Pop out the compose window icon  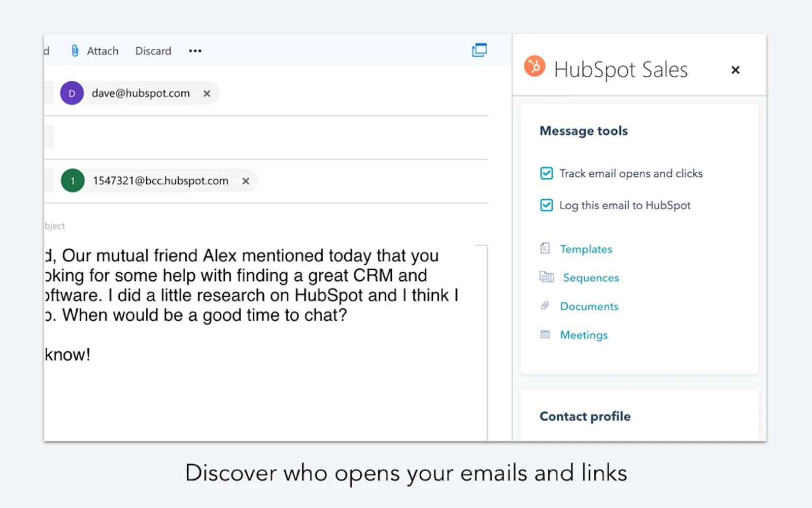(x=480, y=50)
